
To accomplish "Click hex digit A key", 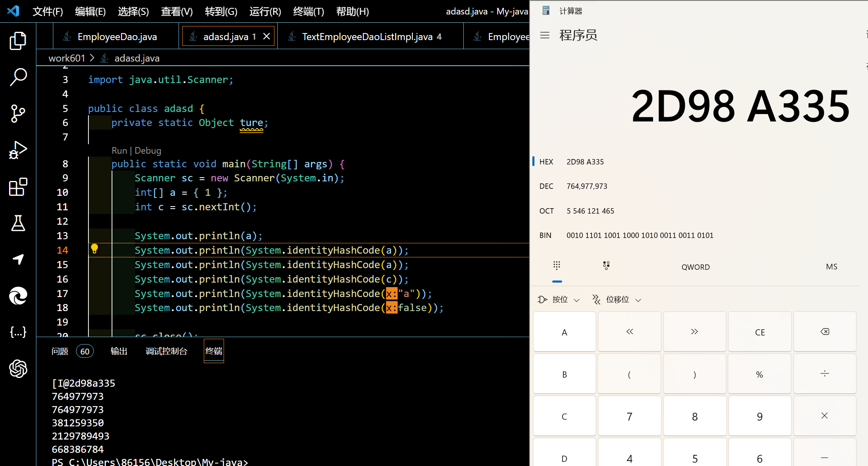I will (565, 332).
